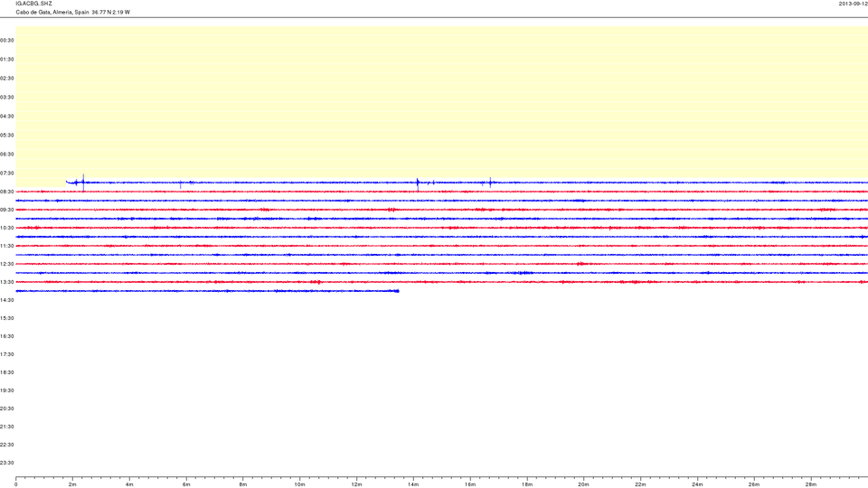This screenshot has height=488, width=868.
Task: Click the 07:30 time label
Action: (x=7, y=173)
